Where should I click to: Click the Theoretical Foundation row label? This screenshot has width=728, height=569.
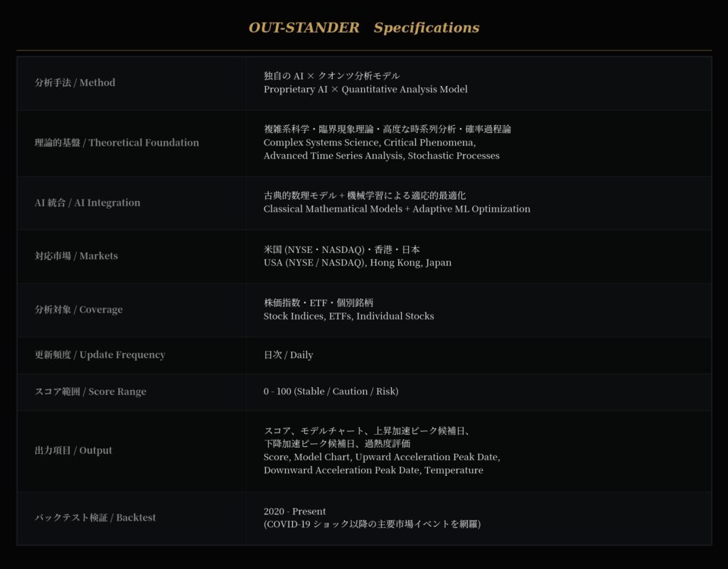click(117, 143)
